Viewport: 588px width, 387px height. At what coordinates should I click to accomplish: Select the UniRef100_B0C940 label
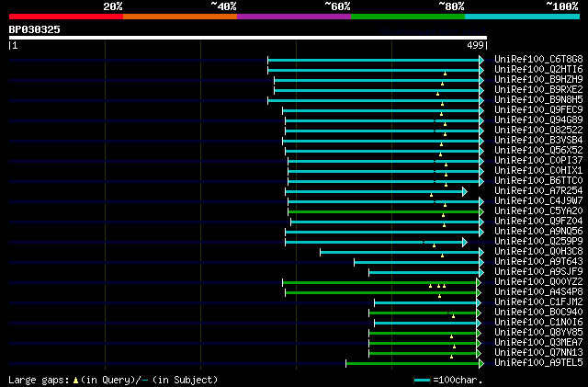click(538, 313)
